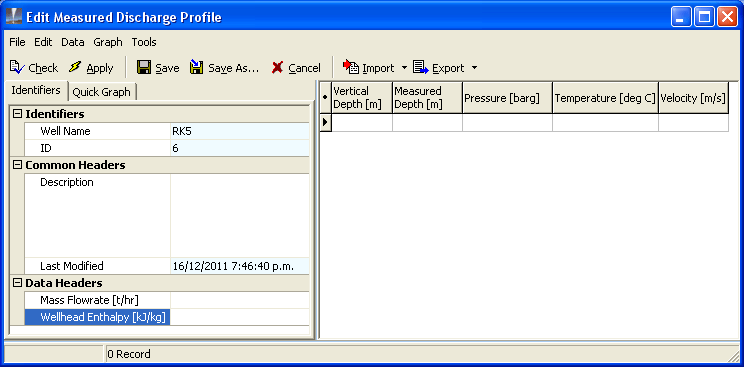
Task: Switch to the Quick Graph tab
Action: click(x=102, y=92)
